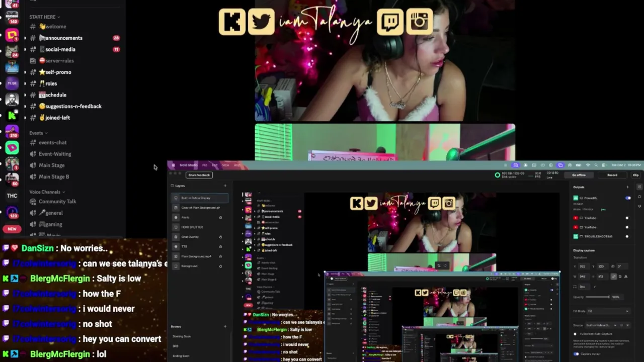Add a new scene with Scenes plus icon
Screen dimensions: 644x362
pyautogui.click(x=225, y=327)
